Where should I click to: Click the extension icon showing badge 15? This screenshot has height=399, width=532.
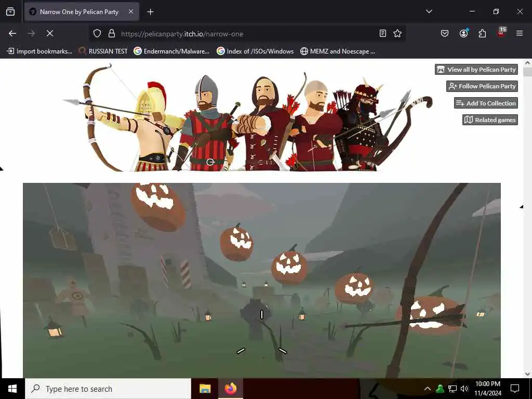tap(501, 33)
